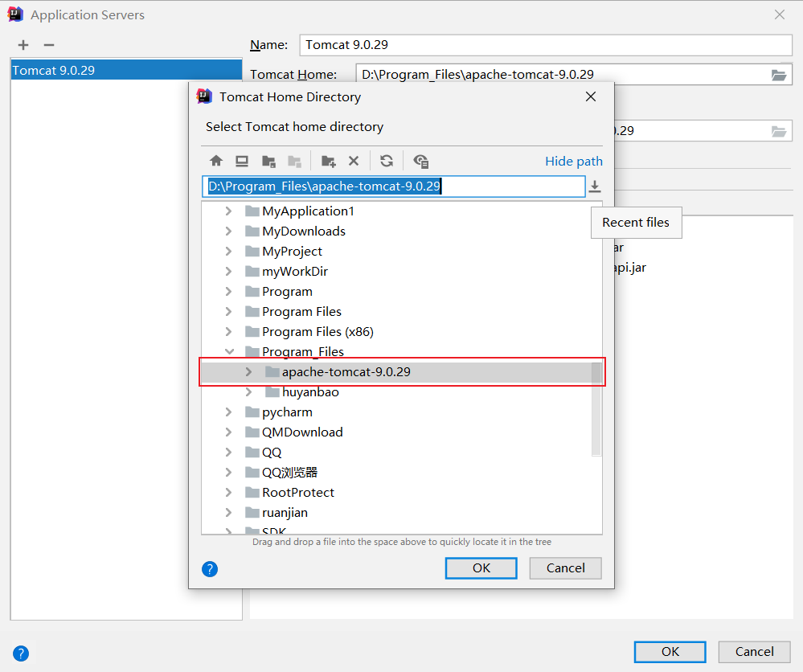Create a New Folder in file chooser
The image size is (803, 672).
tap(328, 162)
